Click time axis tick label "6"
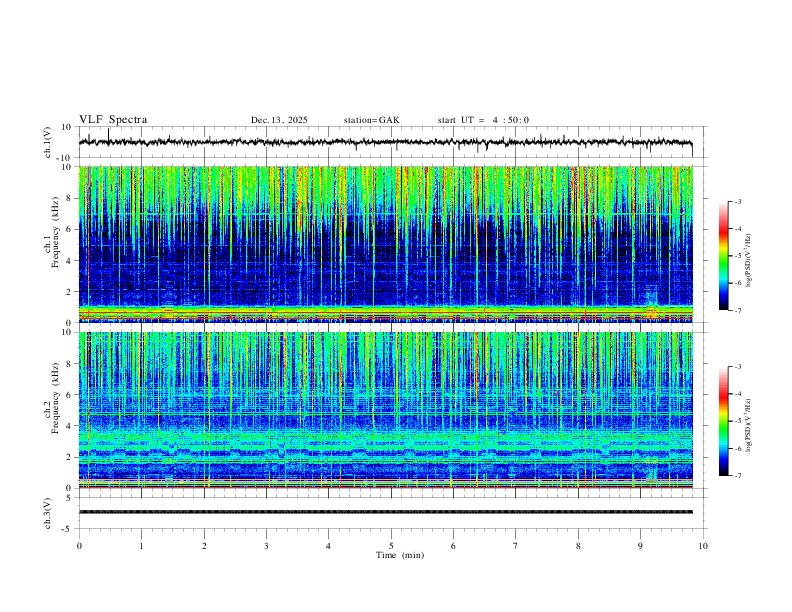Screen dimensions: 792x612 pyautogui.click(x=453, y=546)
